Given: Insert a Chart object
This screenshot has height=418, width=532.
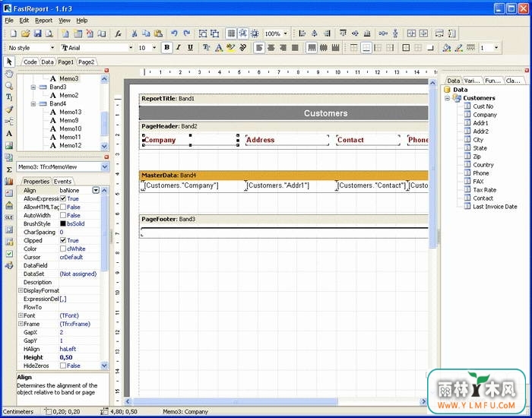Looking at the screenshot, I should (9, 181).
